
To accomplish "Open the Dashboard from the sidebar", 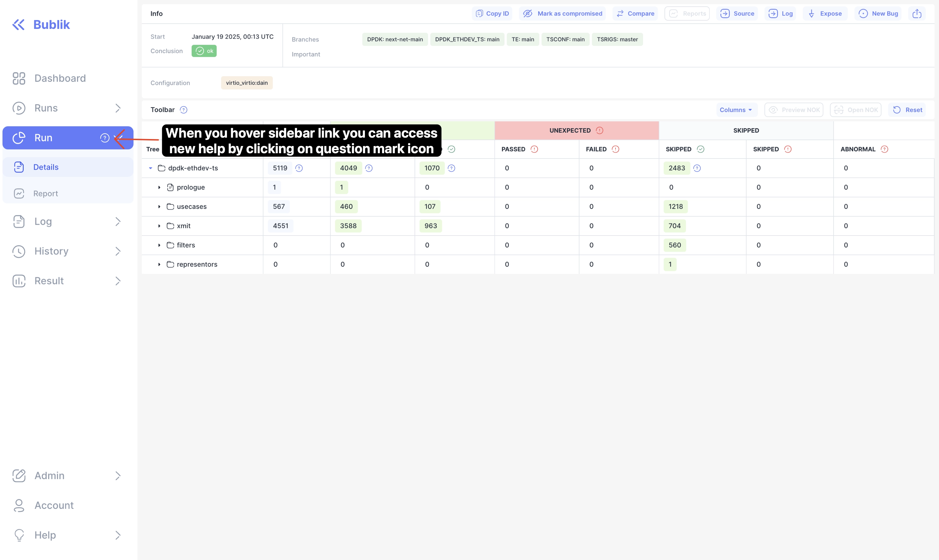I will [60, 78].
